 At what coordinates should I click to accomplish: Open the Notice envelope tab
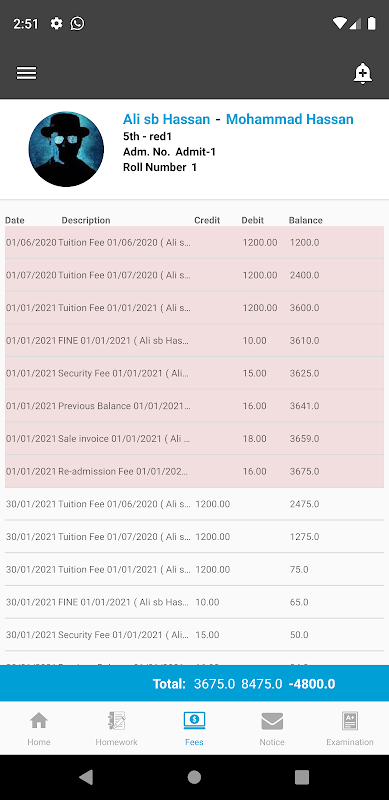[272, 729]
